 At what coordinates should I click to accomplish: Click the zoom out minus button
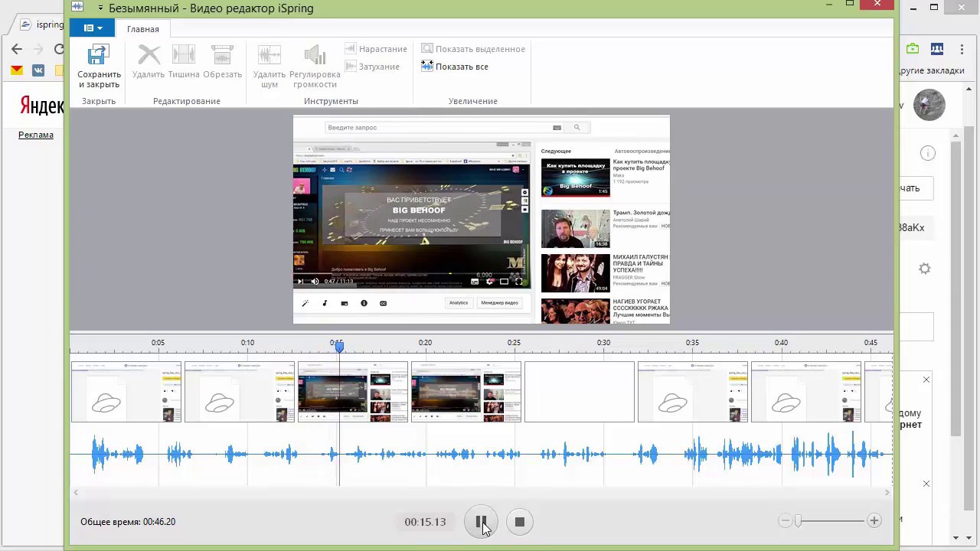pyautogui.click(x=785, y=520)
